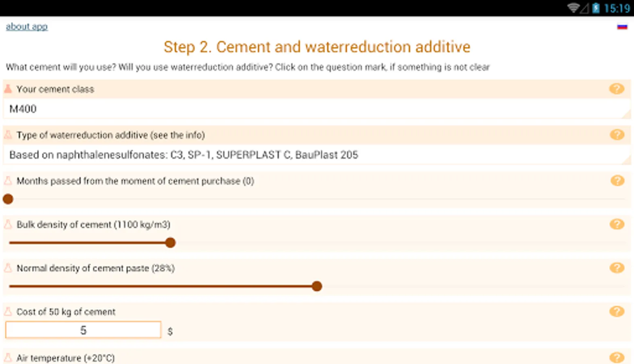Focus the cost of cement input field

click(x=83, y=330)
